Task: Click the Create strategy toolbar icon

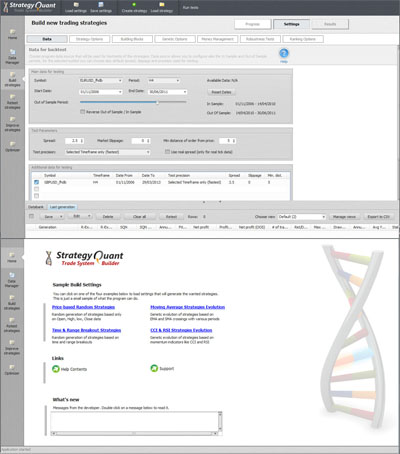Action: pyautogui.click(x=134, y=5)
